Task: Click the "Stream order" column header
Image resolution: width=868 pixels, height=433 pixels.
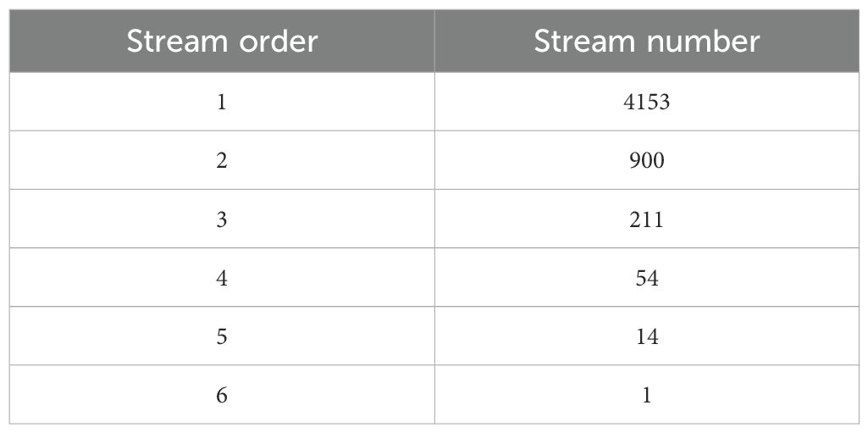Action: tap(222, 42)
